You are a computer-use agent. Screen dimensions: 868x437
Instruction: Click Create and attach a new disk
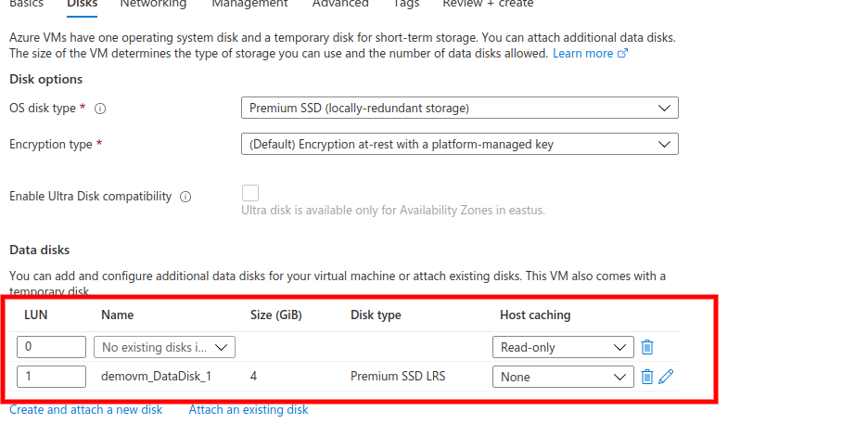[86, 410]
